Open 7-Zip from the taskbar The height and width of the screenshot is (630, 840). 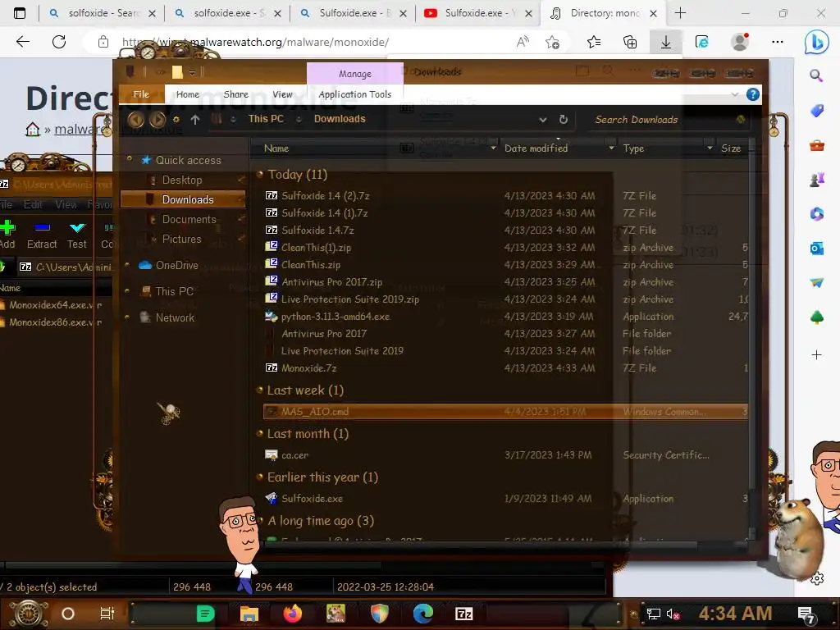(x=464, y=614)
